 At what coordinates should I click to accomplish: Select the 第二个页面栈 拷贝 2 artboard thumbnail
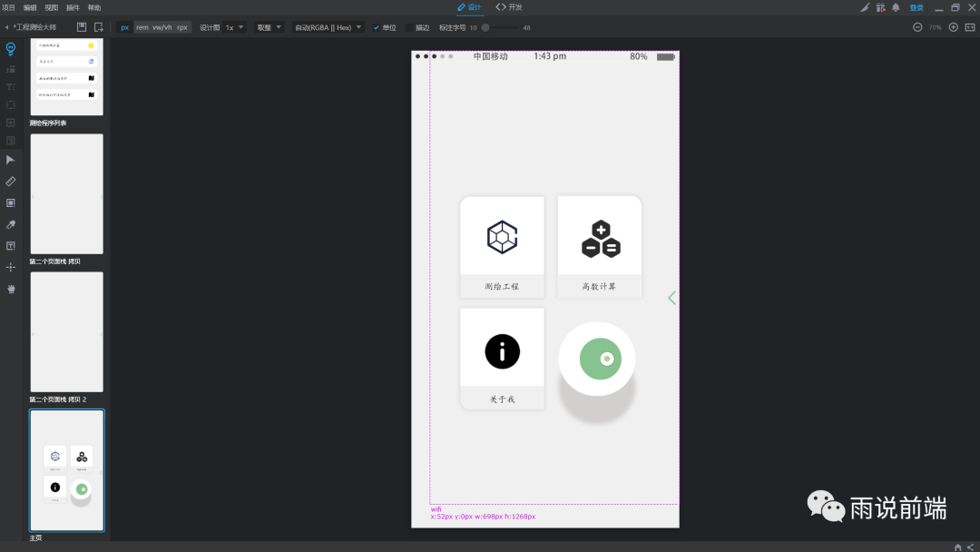click(67, 332)
